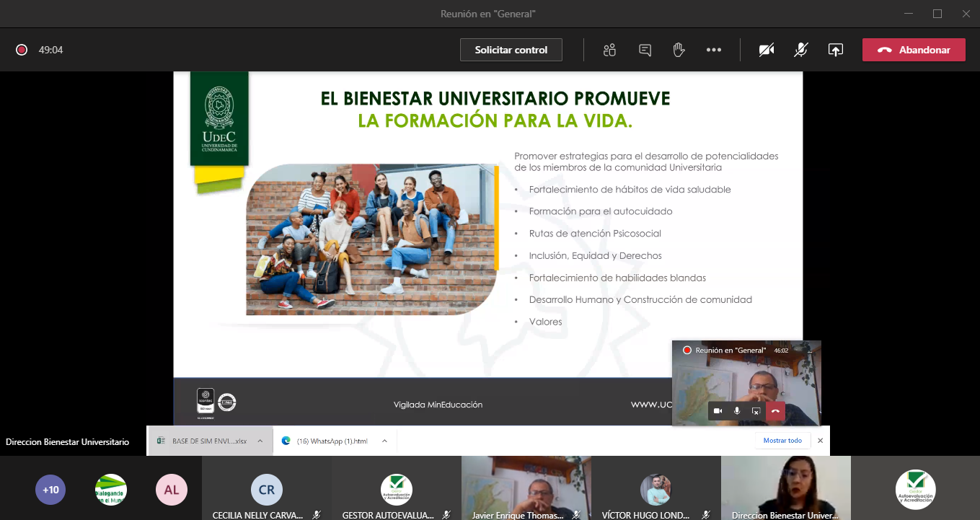Open the three-dots more actions menu
Screen dimensions: 980x520
[714, 50]
